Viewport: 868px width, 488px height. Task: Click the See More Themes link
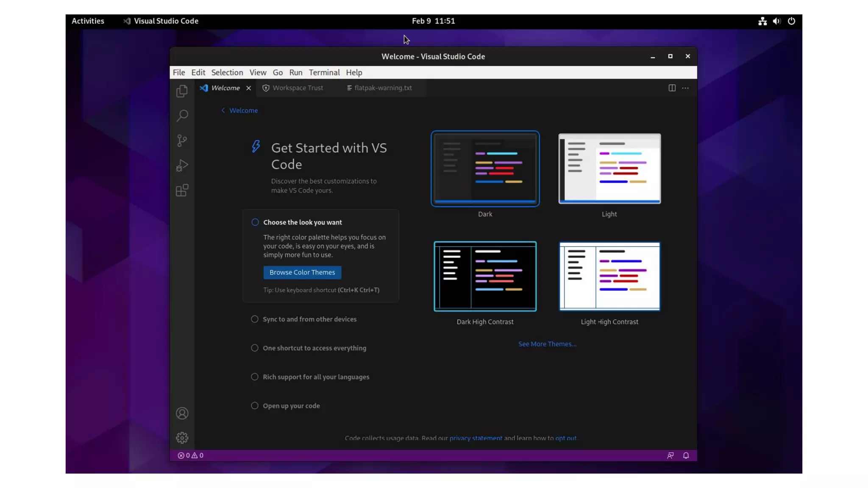(x=547, y=344)
